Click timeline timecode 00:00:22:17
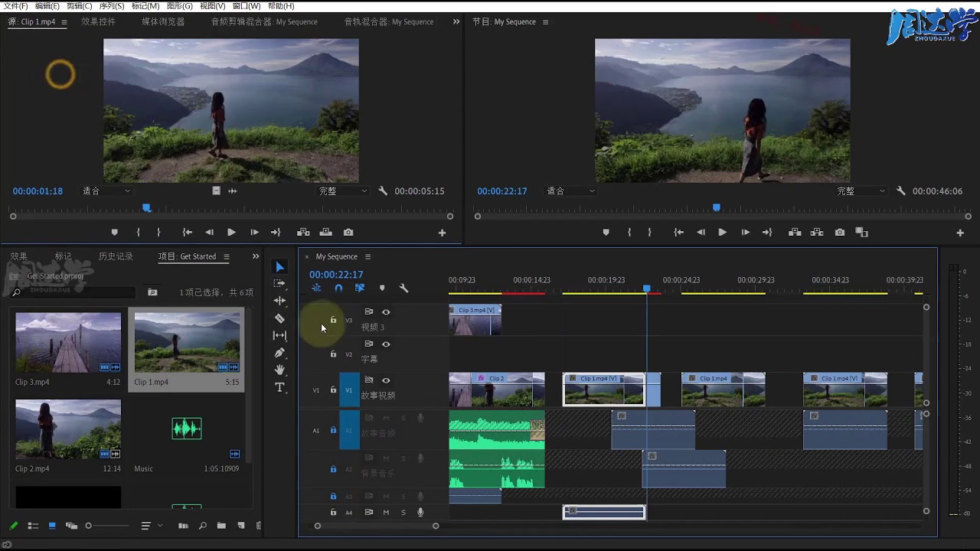Screen dimensions: 980x551 [336, 275]
